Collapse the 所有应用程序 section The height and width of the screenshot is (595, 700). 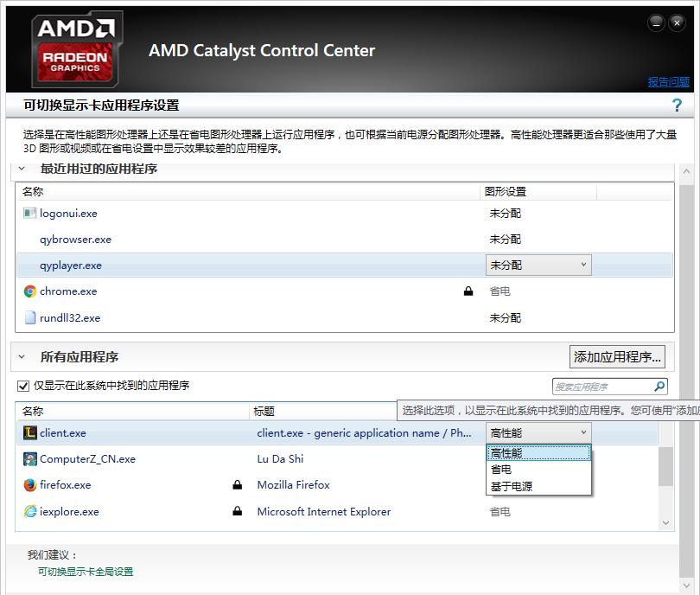(x=22, y=356)
